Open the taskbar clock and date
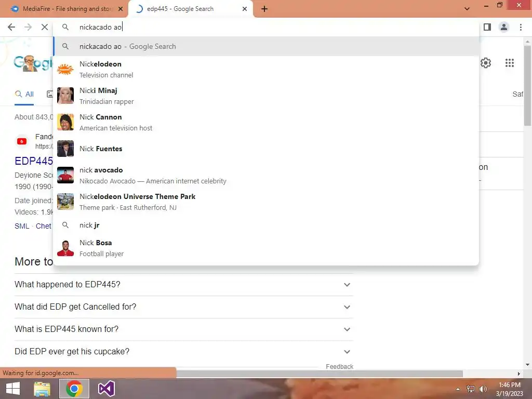The height and width of the screenshot is (399, 532). point(510,389)
